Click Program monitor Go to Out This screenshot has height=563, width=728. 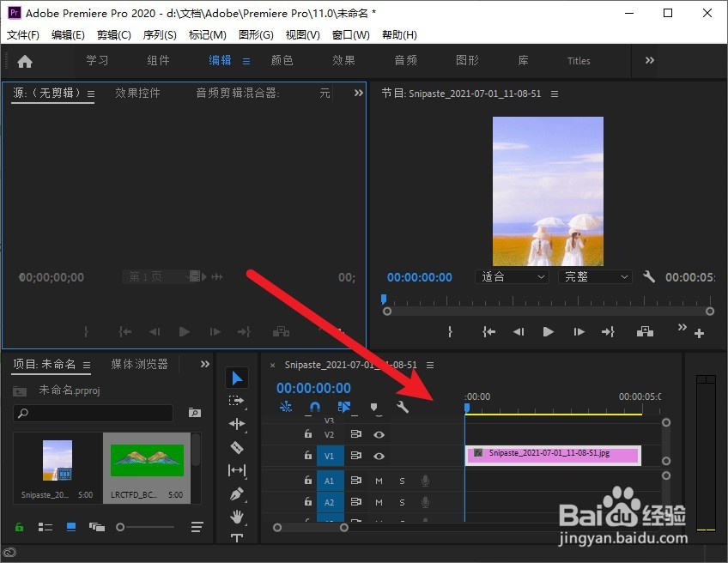608,331
